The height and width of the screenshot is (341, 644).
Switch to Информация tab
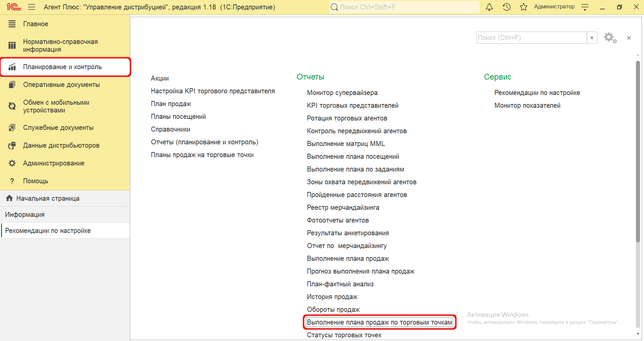tap(65, 214)
